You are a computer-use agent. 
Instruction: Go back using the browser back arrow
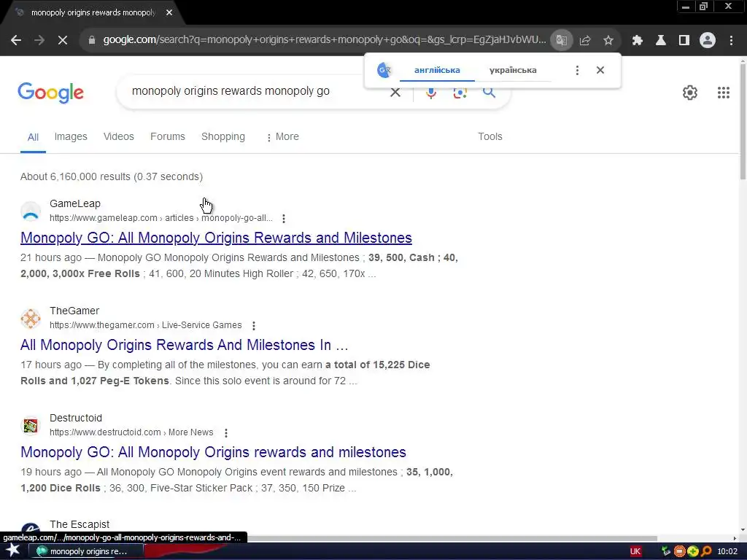16,40
